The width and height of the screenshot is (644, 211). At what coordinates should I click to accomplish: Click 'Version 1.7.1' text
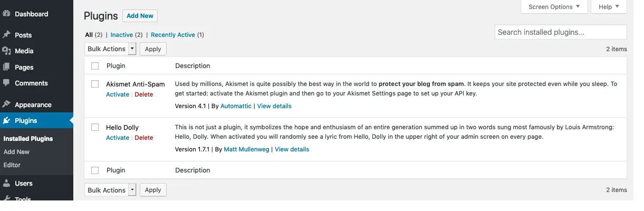click(194, 149)
